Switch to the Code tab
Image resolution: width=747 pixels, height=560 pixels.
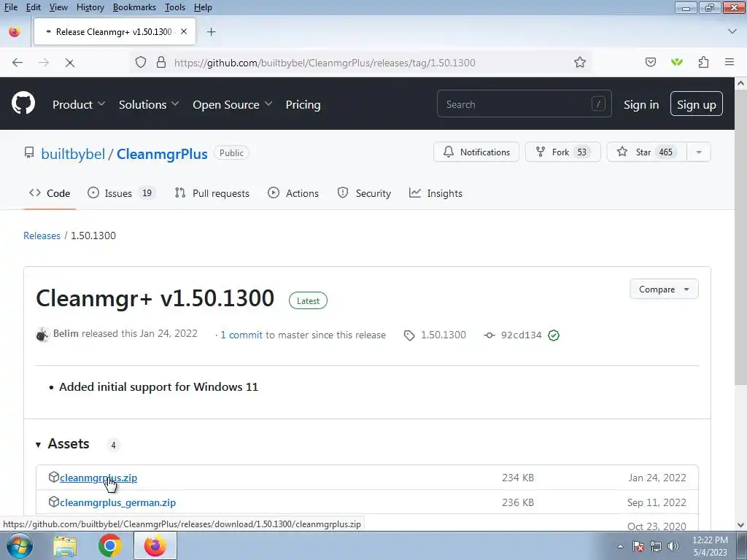[50, 193]
